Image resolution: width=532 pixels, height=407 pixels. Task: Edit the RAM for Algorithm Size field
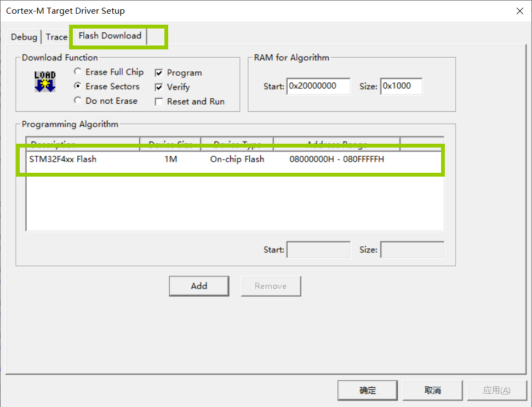(x=401, y=86)
